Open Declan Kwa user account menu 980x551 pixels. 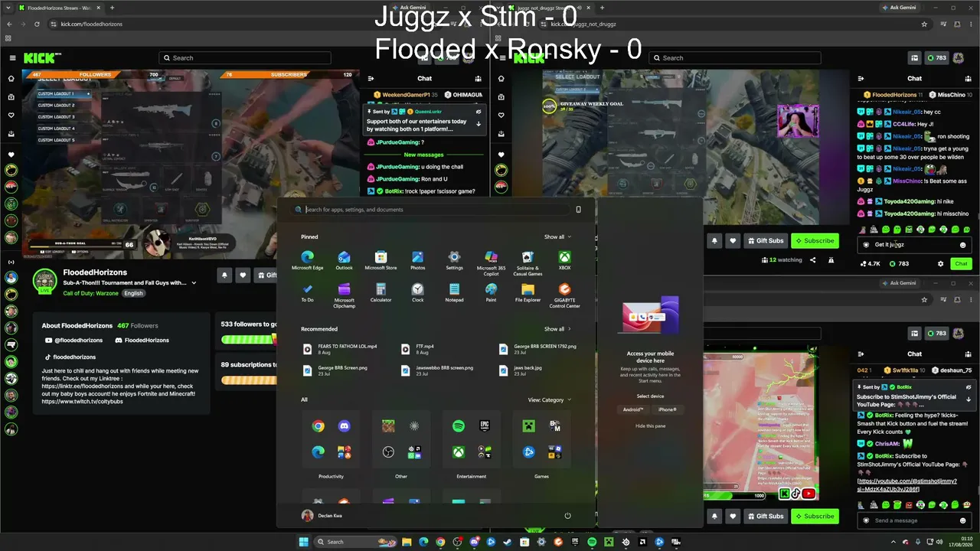click(x=322, y=516)
